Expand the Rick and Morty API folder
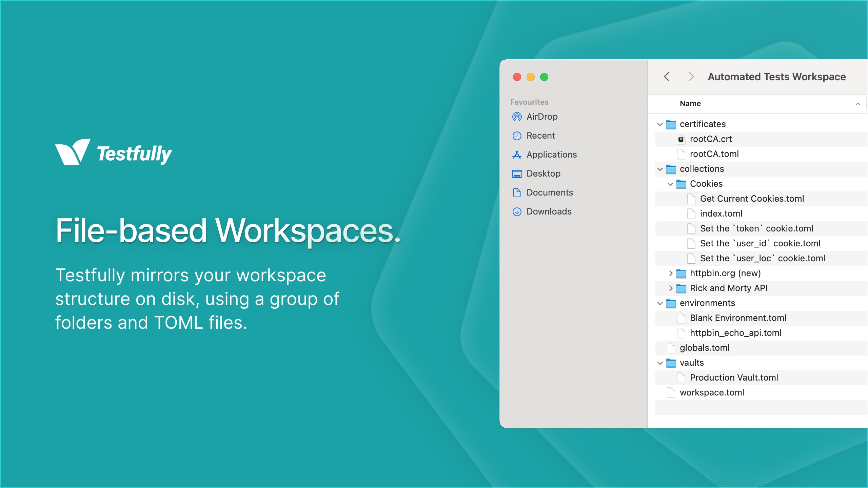Screen dimensions: 868x488 click(671, 288)
